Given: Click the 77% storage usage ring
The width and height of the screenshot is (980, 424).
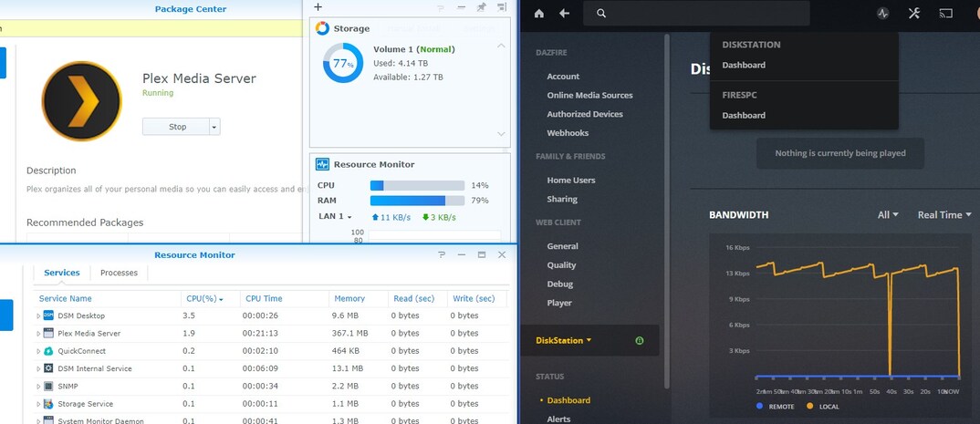Looking at the screenshot, I should (342, 63).
